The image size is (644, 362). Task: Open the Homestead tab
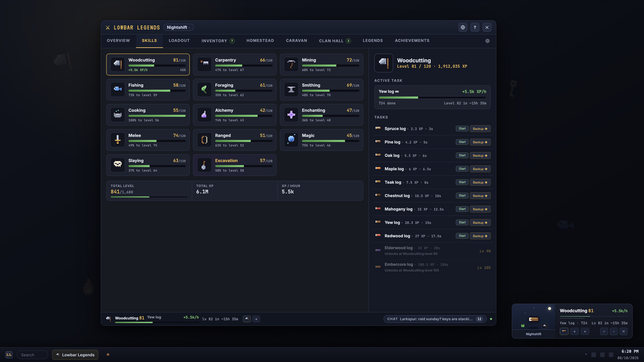pyautogui.click(x=260, y=41)
